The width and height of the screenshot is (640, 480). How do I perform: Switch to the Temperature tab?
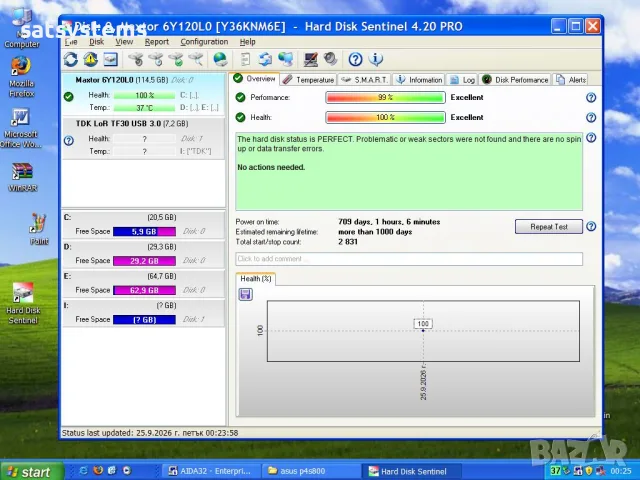(309, 80)
